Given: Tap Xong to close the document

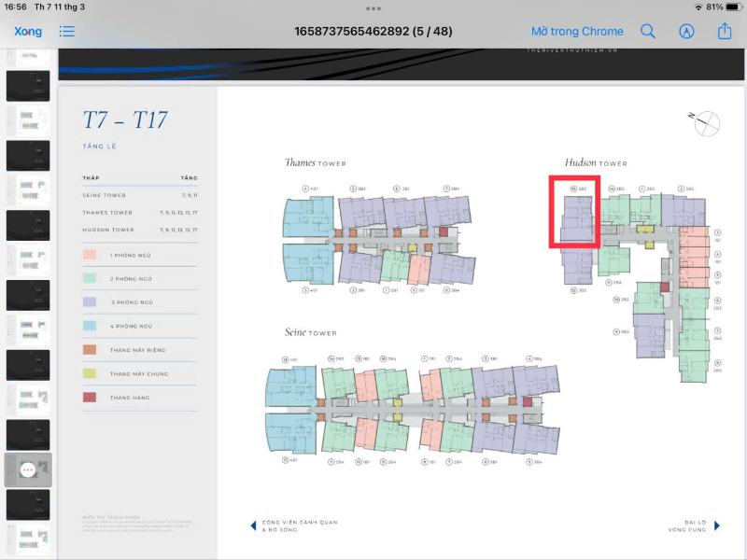Looking at the screenshot, I should click(28, 32).
